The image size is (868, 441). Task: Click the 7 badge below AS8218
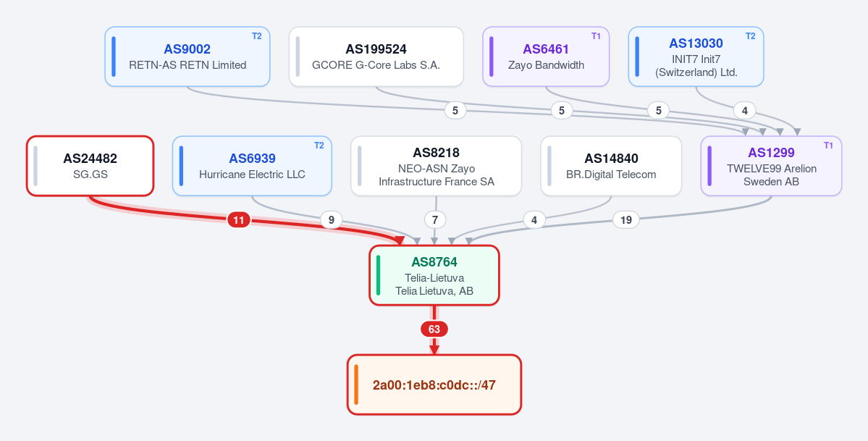(435, 220)
